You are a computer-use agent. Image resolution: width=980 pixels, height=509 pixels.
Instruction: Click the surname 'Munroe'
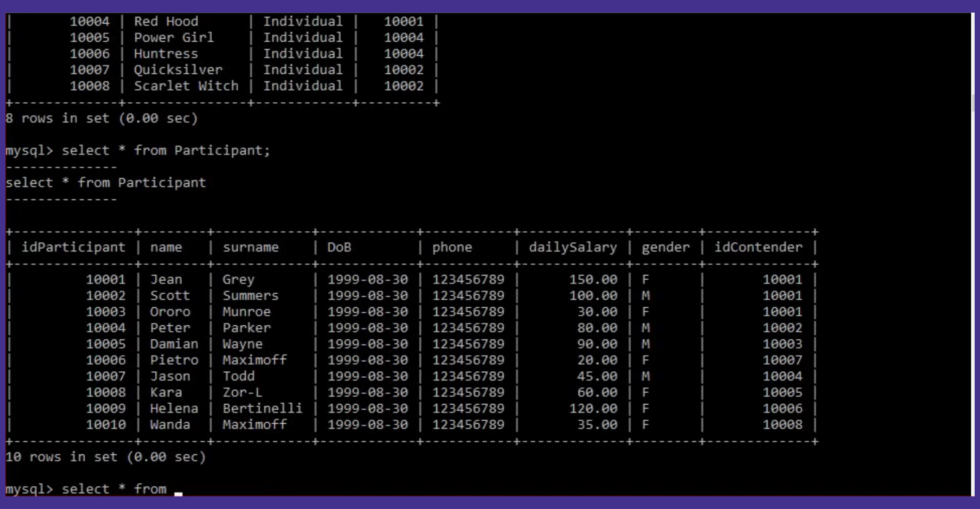[x=247, y=311]
